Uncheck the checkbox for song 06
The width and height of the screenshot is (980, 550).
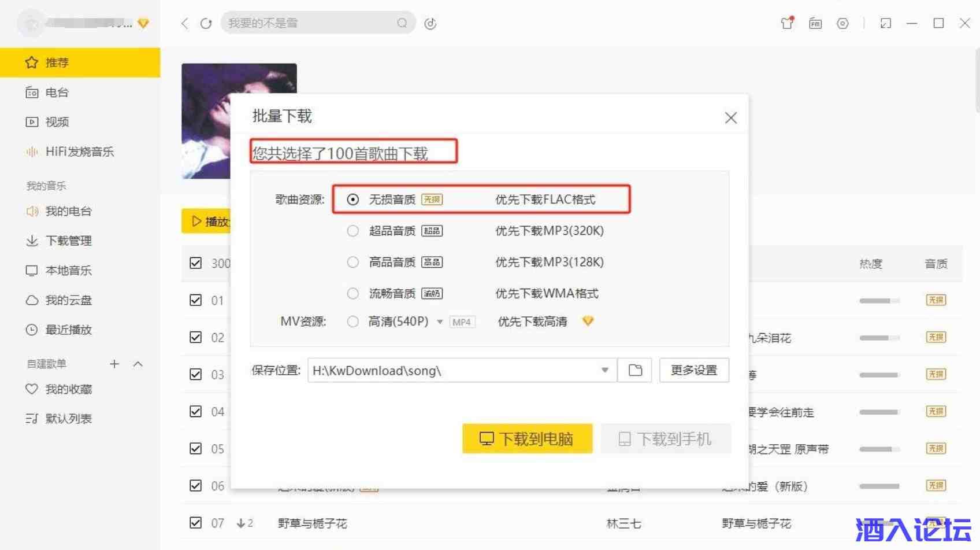(x=196, y=485)
